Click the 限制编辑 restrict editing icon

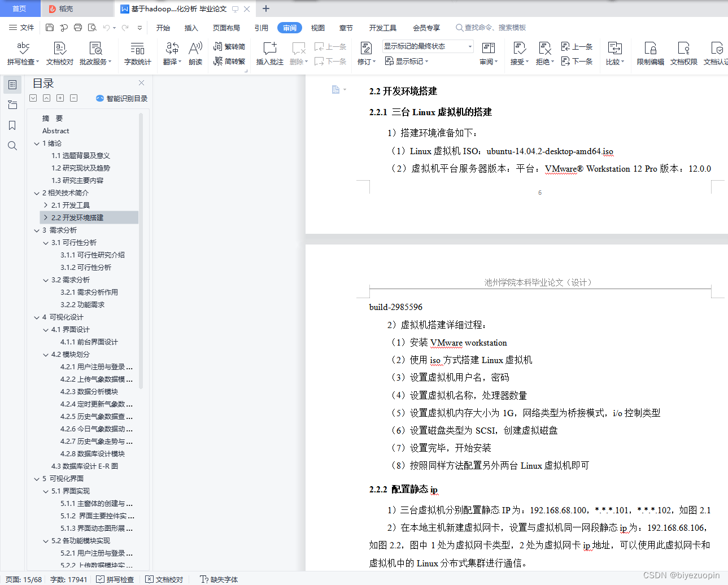(650, 54)
